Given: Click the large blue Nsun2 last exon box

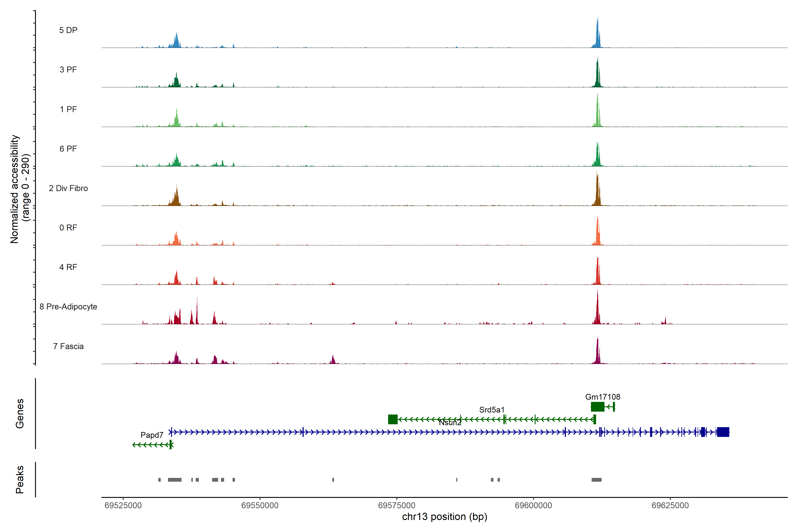Looking at the screenshot, I should (x=723, y=432).
